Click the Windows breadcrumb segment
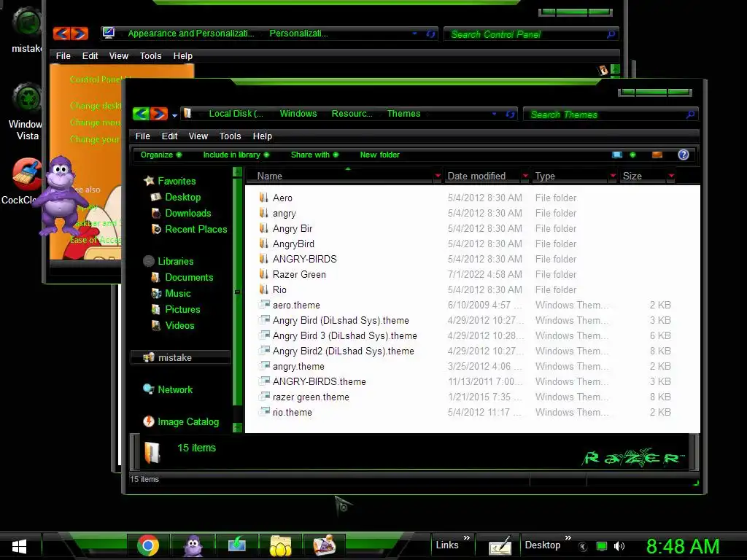 click(298, 113)
